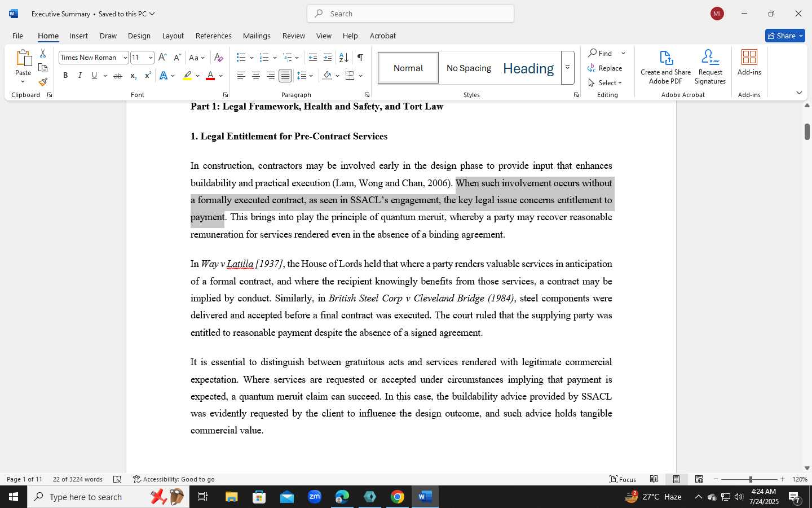Switch to Read Mode view
This screenshot has width=812, height=508.
tap(654, 479)
